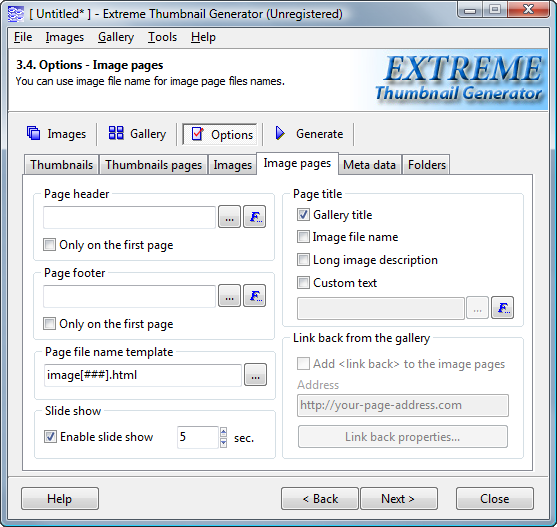Select the Options step with checkmark icon
The image size is (557, 527).
click(220, 134)
